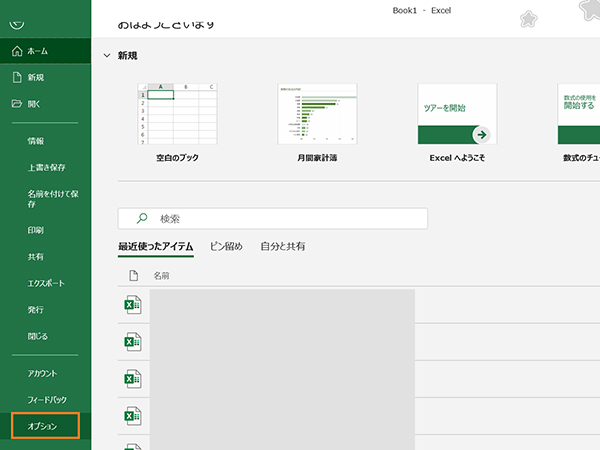Collapse the 新規 section chevron
The height and width of the screenshot is (450, 600).
pyautogui.click(x=107, y=55)
